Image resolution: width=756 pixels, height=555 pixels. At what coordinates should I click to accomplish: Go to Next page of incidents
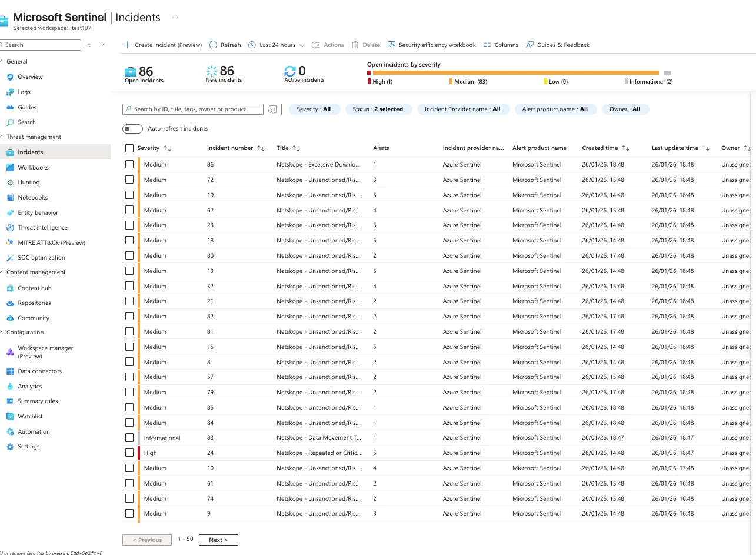218,540
